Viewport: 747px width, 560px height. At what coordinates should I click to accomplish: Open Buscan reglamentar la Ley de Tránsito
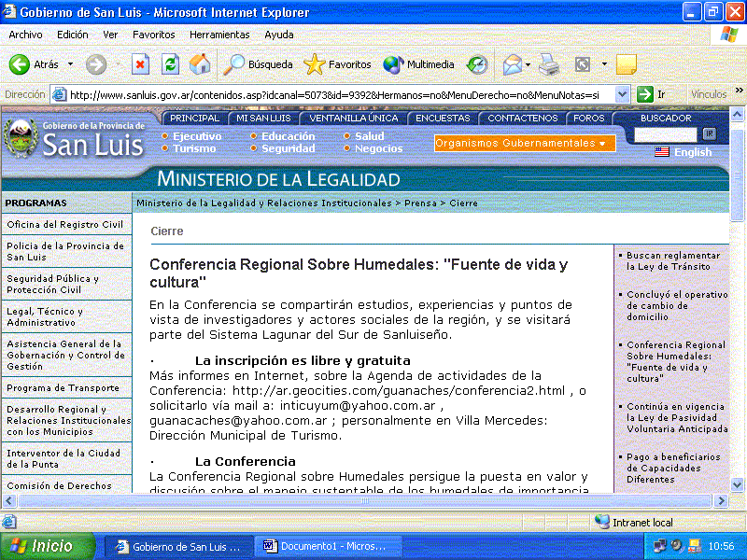673,260
